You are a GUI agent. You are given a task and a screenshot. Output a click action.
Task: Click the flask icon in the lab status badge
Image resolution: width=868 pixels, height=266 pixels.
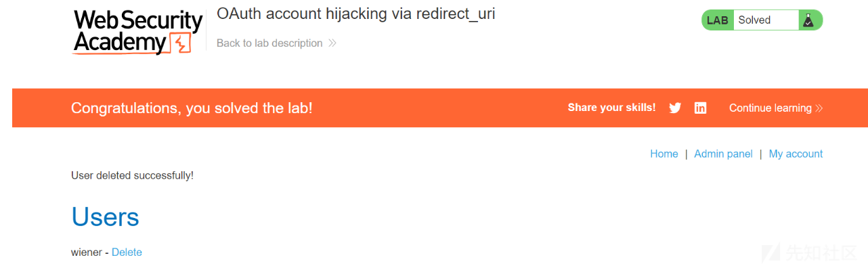pyautogui.click(x=808, y=20)
